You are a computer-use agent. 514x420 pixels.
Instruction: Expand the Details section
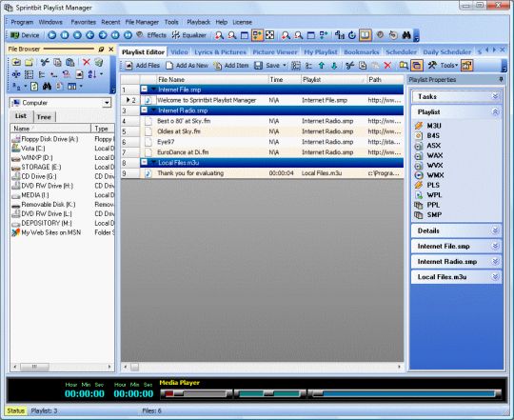[495, 230]
